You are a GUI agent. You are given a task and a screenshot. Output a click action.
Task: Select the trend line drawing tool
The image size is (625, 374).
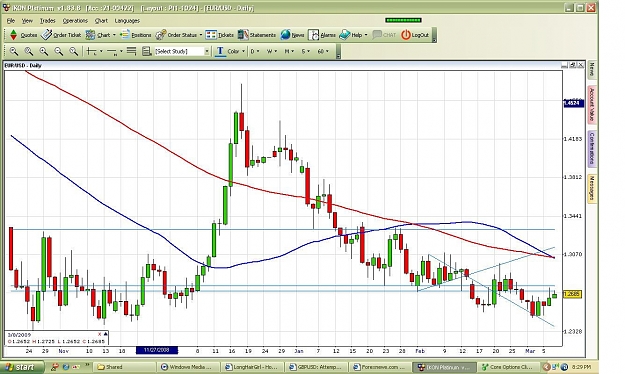tap(112, 51)
